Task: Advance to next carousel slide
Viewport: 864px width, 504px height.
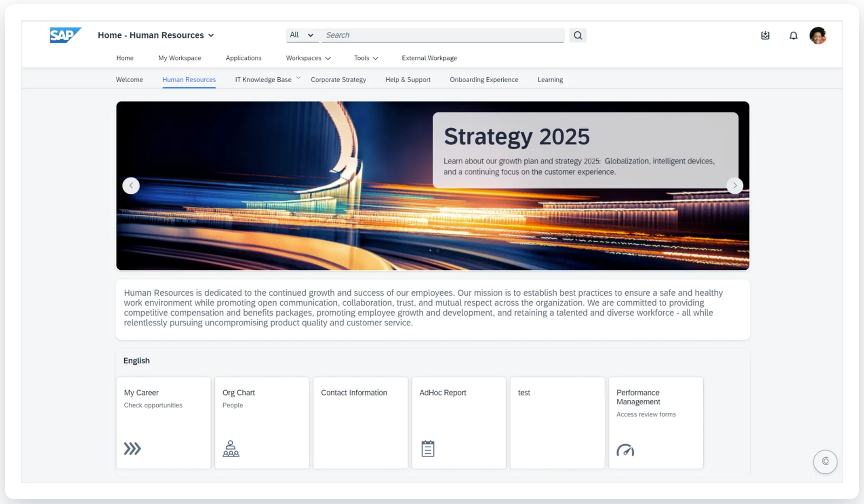Action: click(x=734, y=186)
